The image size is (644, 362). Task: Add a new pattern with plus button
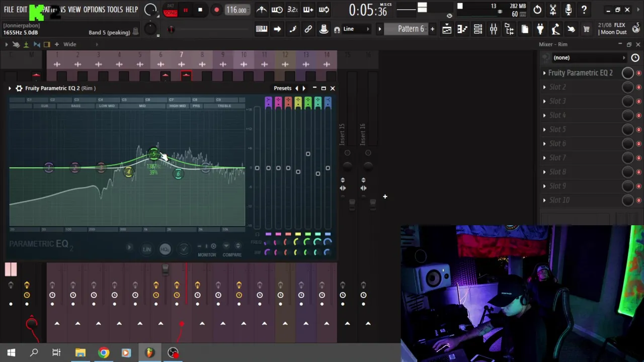pos(432,29)
